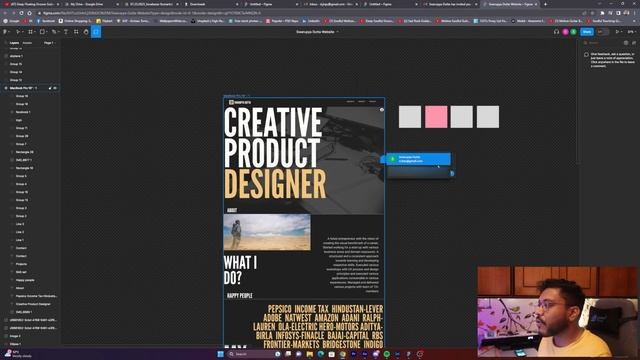640x360 pixels.
Task: Select gray square immediately left of pink
Action: click(410, 117)
